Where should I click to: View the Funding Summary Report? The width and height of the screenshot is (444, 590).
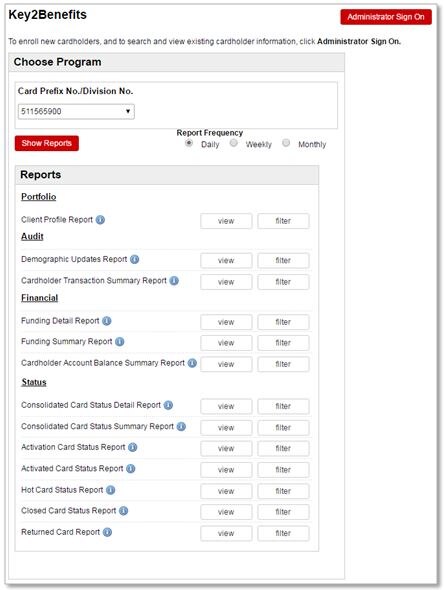tap(226, 343)
